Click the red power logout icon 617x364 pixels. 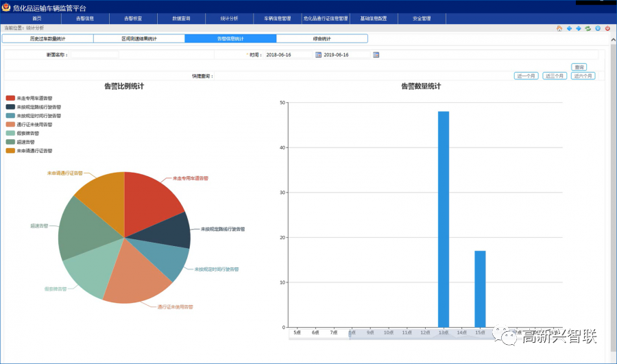coord(607,29)
